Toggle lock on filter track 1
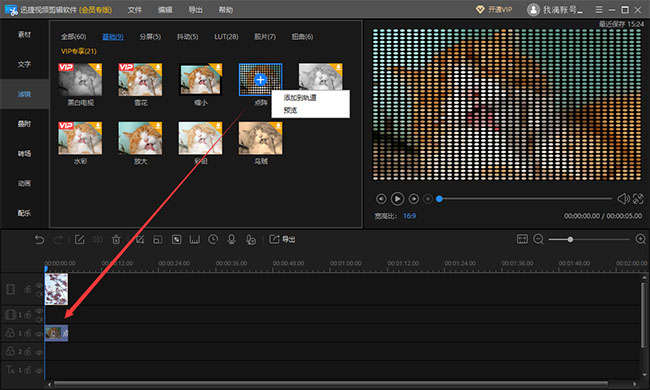650x390 pixels. (27, 333)
